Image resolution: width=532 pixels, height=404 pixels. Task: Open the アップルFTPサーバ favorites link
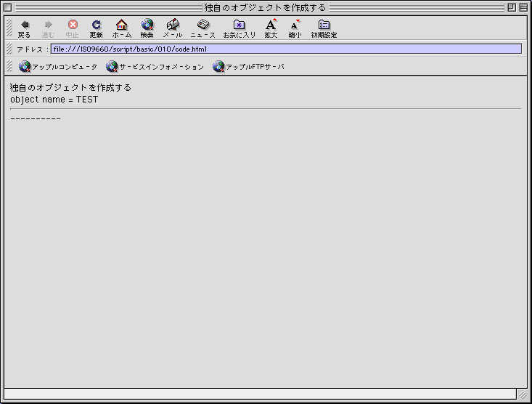[248, 67]
